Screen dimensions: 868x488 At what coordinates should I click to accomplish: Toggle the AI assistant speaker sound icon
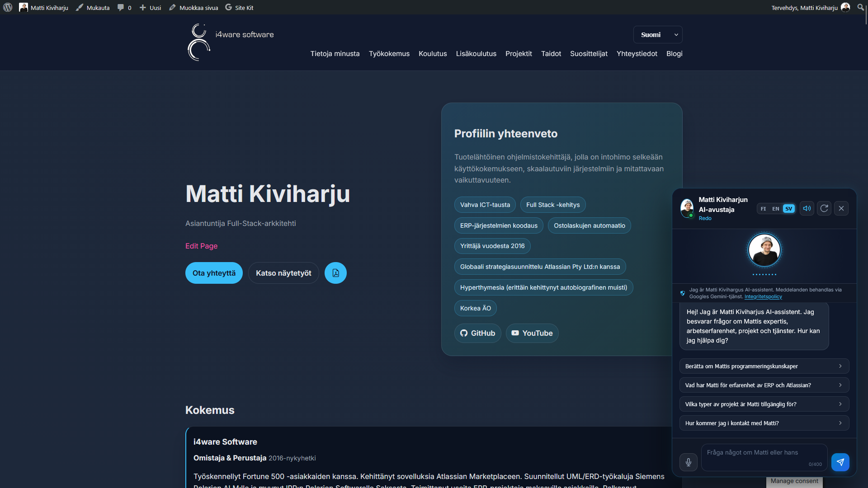(807, 208)
